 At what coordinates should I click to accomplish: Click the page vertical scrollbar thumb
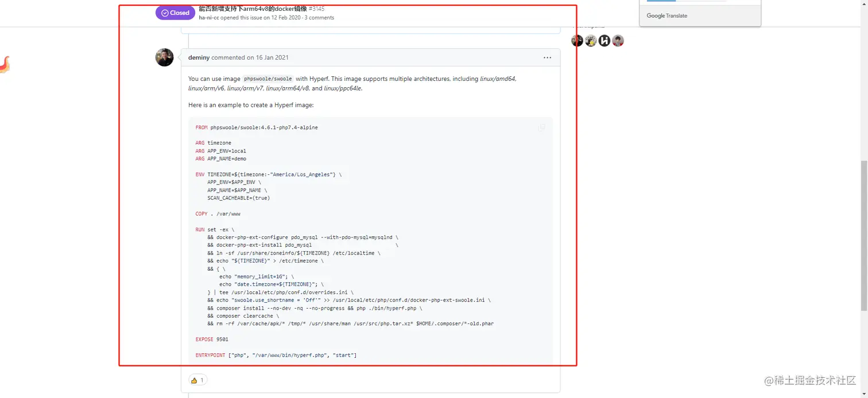point(864,236)
